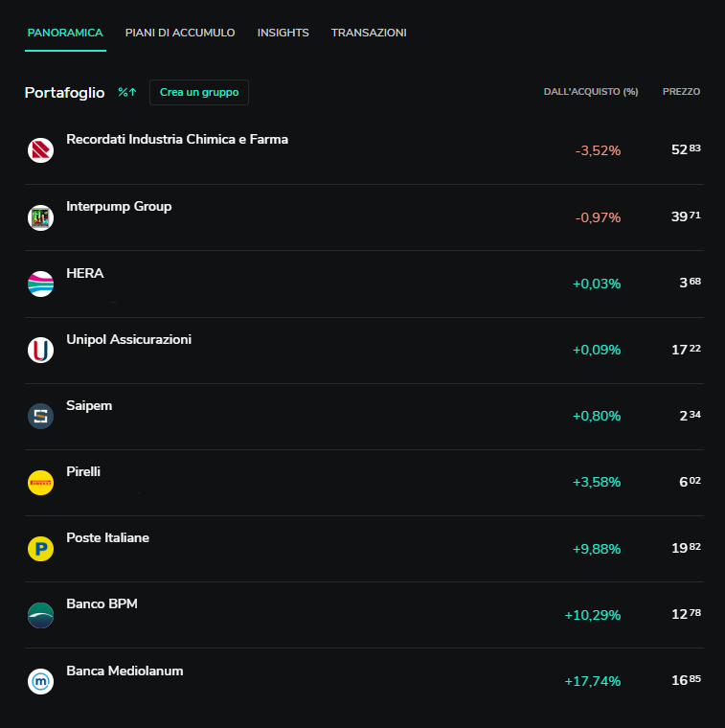
Task: Select the HERA logo icon
Action: tap(40, 284)
